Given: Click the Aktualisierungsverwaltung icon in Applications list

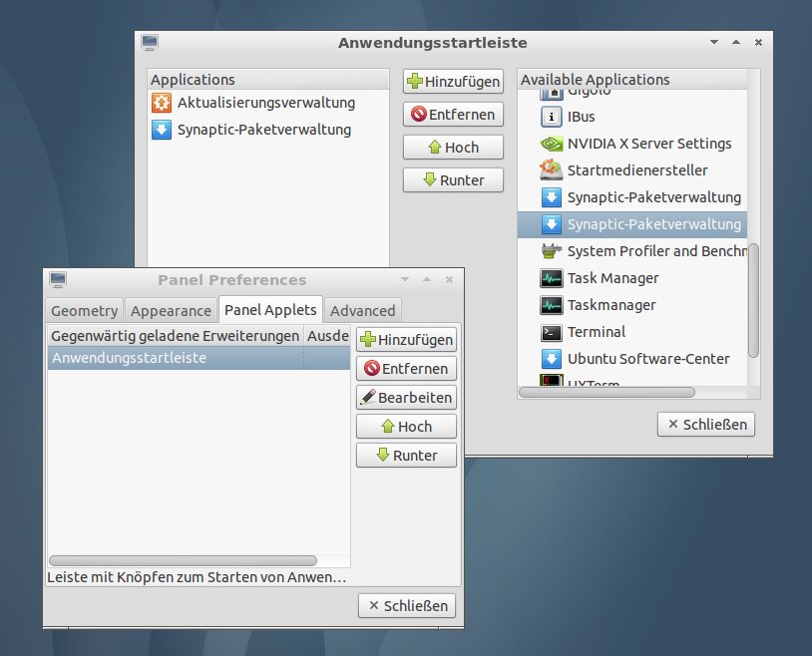Looking at the screenshot, I should [x=161, y=103].
